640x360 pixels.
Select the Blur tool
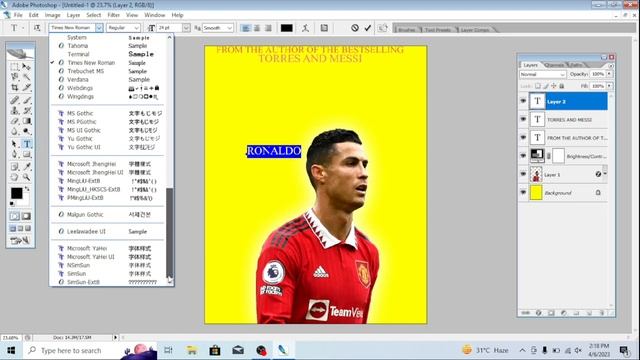click(x=14, y=131)
